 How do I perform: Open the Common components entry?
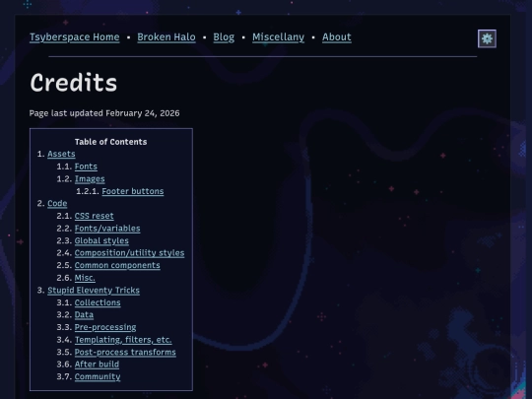[x=117, y=265]
